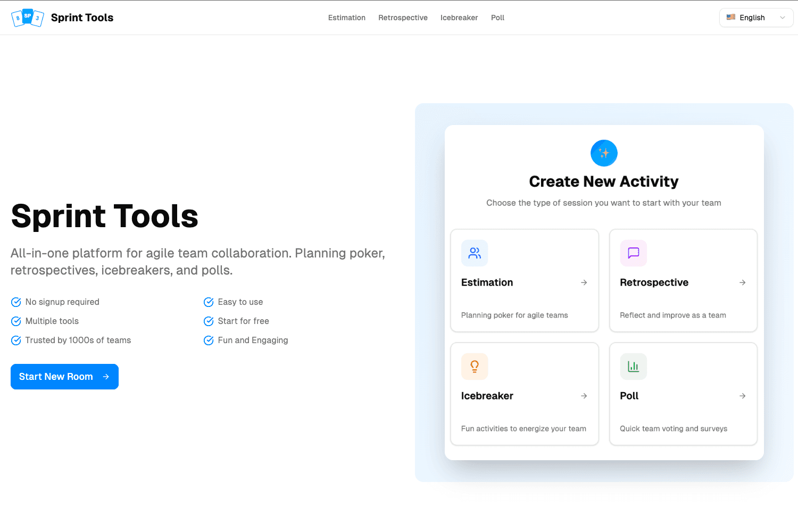Click the Icebreaker lightbulb icon
This screenshot has height=532, width=798.
(475, 367)
